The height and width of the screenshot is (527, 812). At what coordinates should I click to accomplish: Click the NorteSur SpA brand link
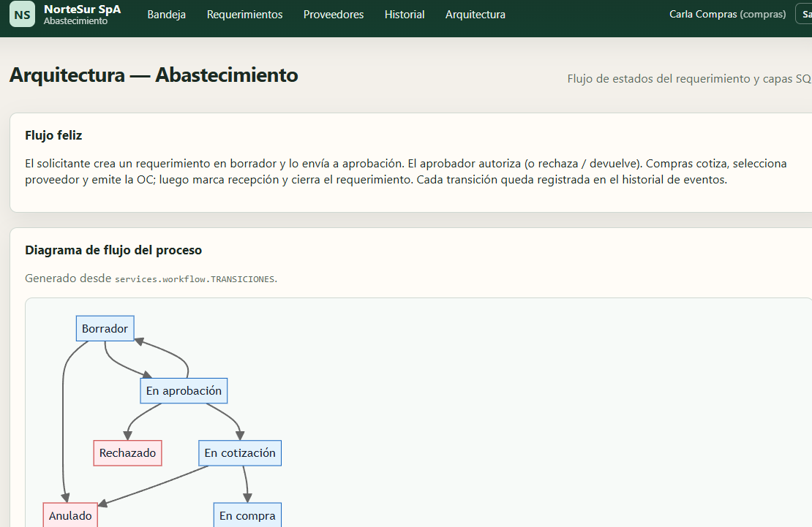(83, 10)
